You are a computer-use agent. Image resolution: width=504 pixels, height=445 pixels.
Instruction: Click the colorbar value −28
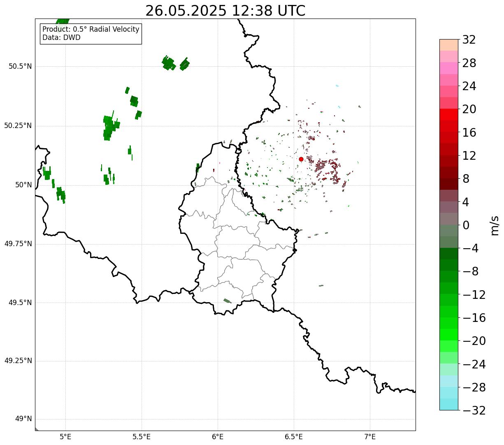[474, 387]
